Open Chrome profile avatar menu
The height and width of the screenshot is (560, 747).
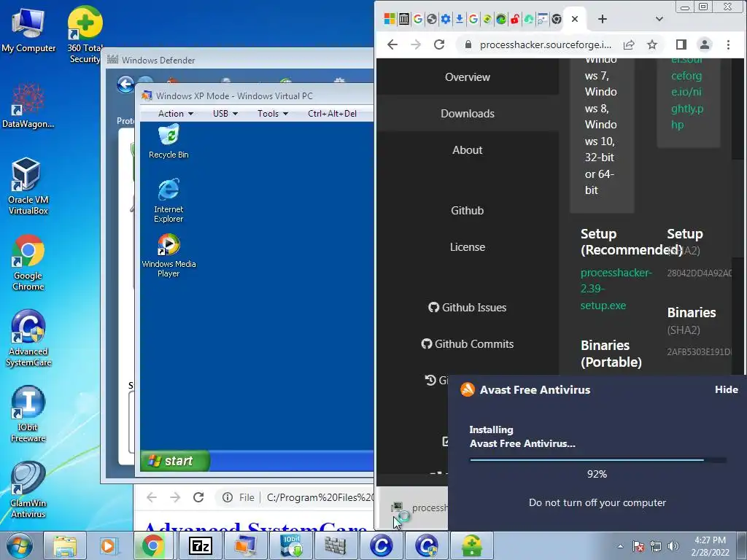tap(704, 44)
